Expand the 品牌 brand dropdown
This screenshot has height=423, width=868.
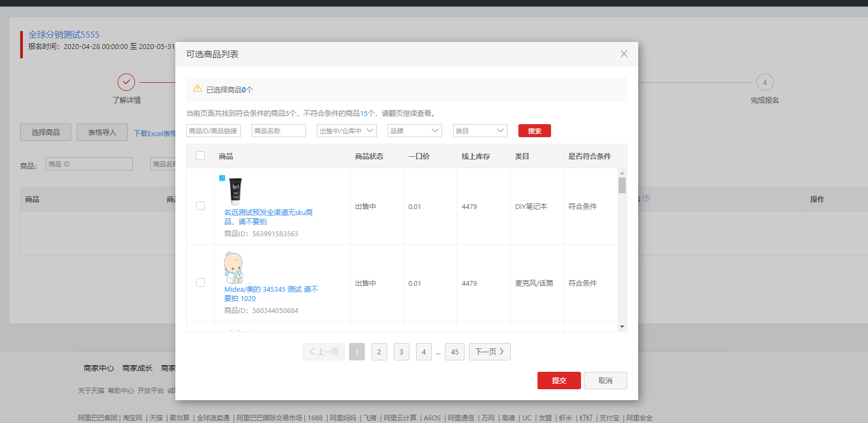click(414, 131)
